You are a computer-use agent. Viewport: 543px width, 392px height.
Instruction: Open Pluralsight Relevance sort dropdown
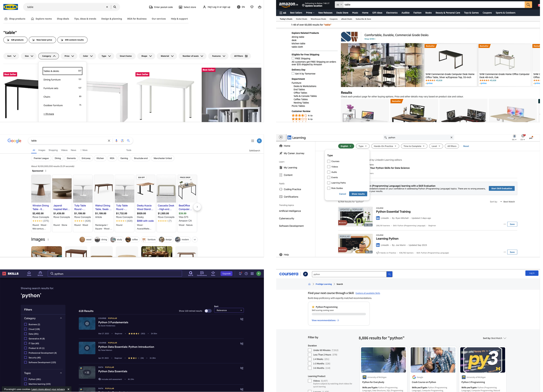(x=229, y=310)
